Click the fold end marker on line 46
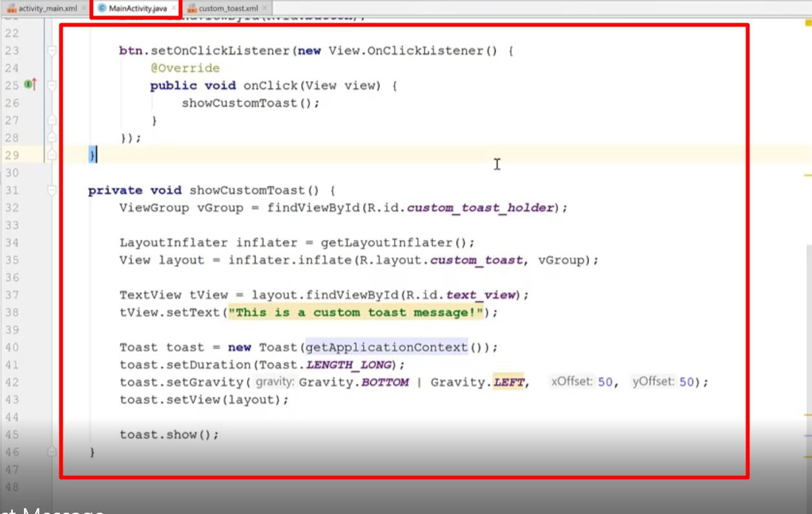Viewport: 812px width, 514px height. pyautogui.click(x=52, y=452)
